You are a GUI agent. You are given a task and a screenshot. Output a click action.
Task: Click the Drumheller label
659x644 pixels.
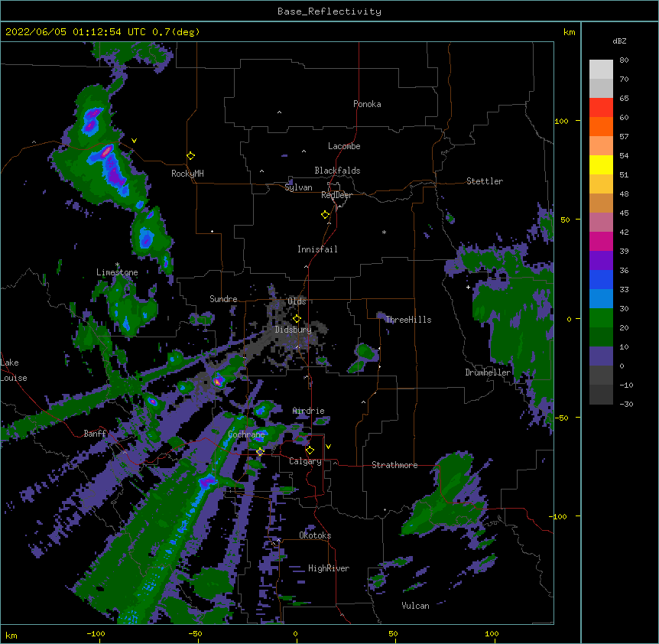coord(488,372)
